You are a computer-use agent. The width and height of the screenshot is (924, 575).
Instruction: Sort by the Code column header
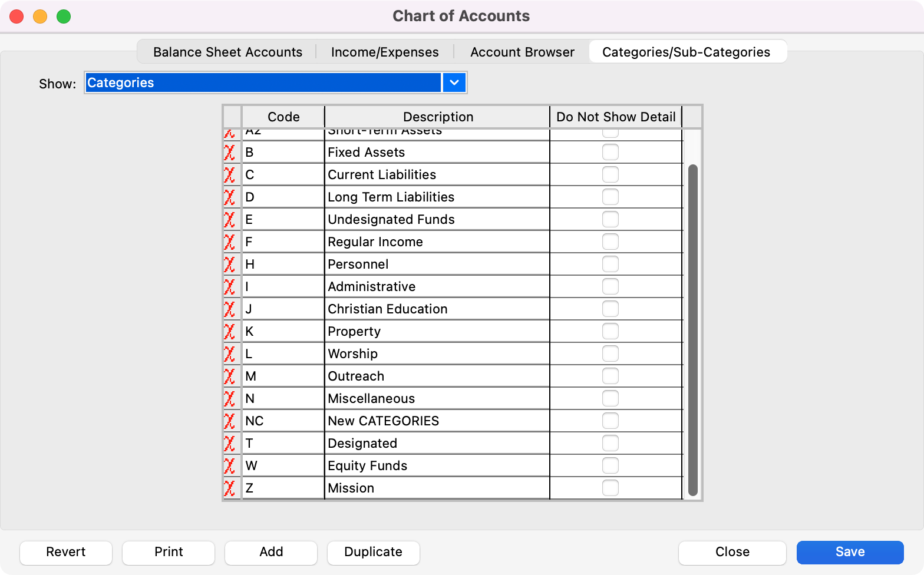coord(283,117)
